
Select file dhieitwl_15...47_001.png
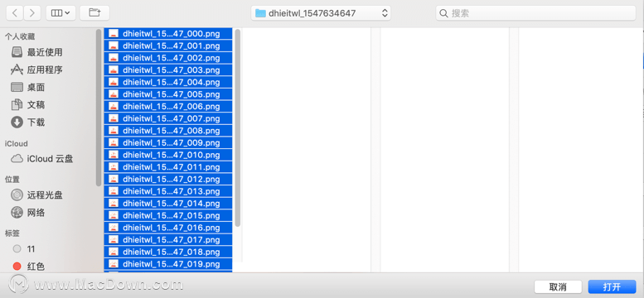pyautogui.click(x=168, y=46)
